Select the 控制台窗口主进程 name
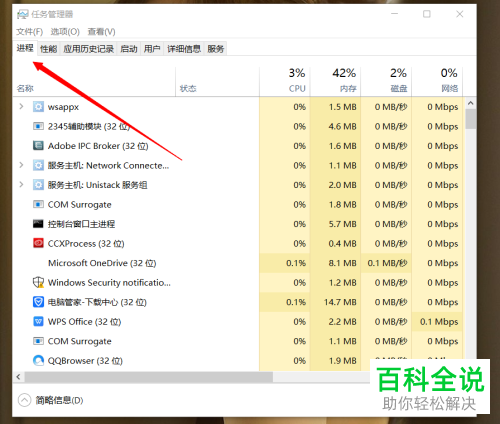Viewport: 500px width, 424px height. tap(81, 224)
